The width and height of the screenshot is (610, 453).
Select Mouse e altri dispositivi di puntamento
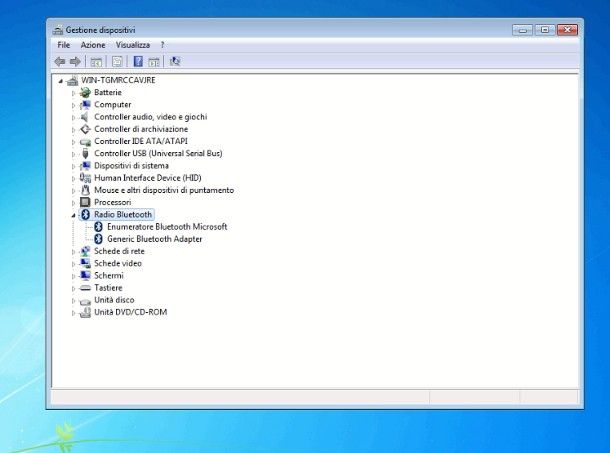click(x=164, y=190)
